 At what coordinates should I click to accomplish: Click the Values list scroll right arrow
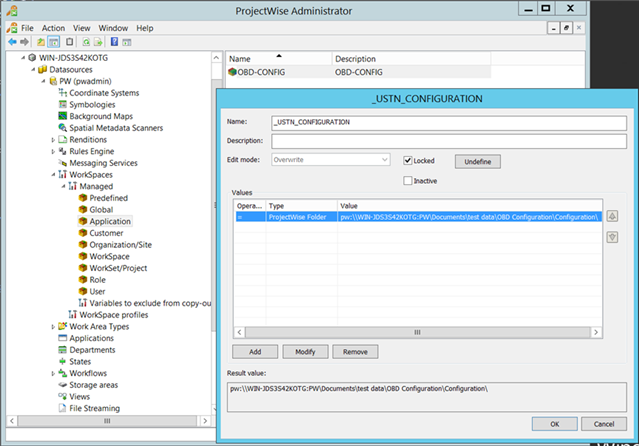596,332
